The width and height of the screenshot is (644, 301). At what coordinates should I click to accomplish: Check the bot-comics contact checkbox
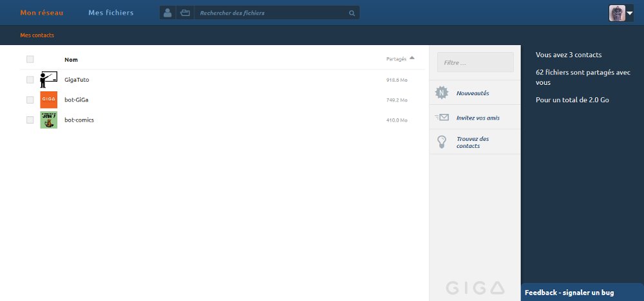[x=30, y=120]
